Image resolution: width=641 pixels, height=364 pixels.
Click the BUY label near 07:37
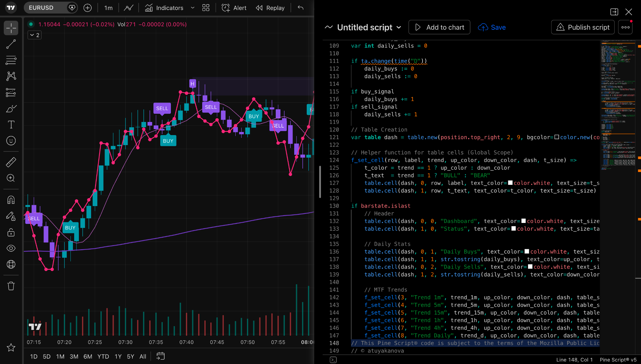(x=168, y=140)
